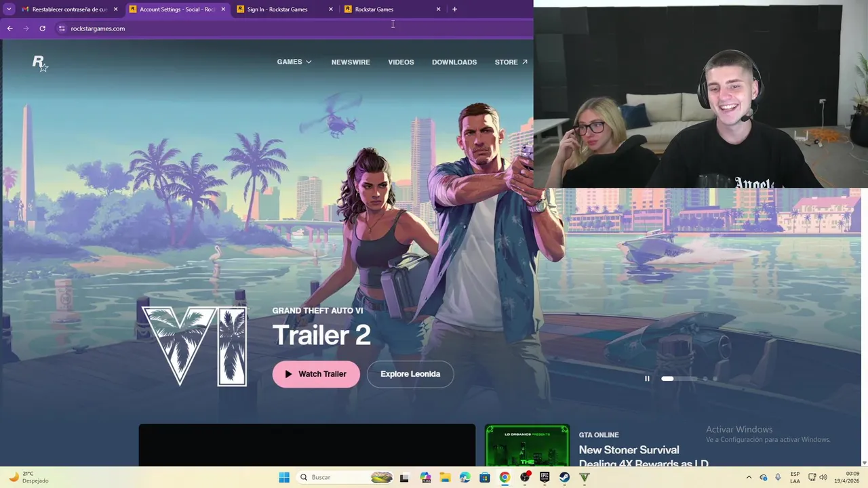Screen dimensions: 868x488
Task: Open the volume tray icon
Action: pyautogui.click(x=824, y=477)
